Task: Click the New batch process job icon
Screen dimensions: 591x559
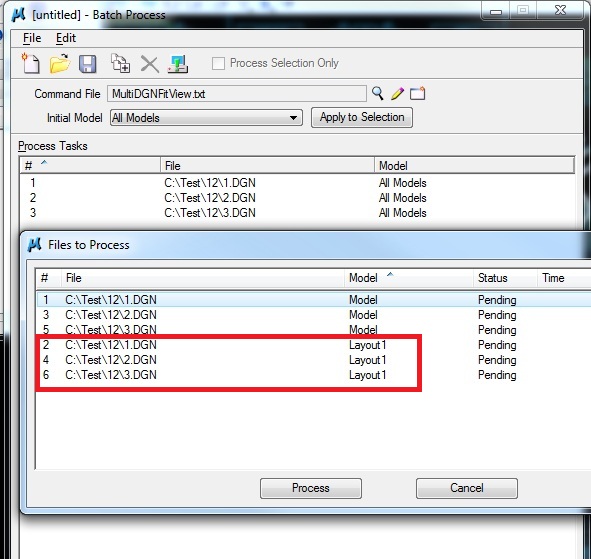Action: (31, 63)
